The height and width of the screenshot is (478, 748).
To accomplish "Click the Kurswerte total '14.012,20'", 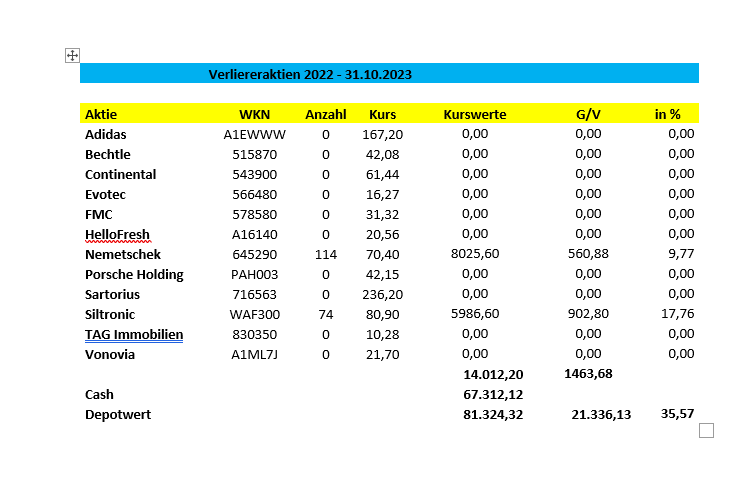I will coord(493,375).
